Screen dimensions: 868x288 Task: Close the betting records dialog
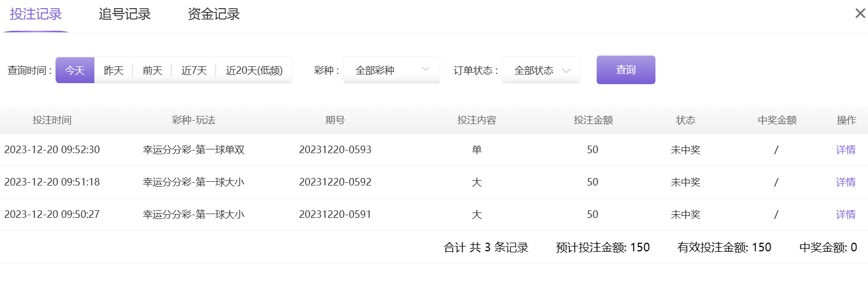tap(860, 13)
